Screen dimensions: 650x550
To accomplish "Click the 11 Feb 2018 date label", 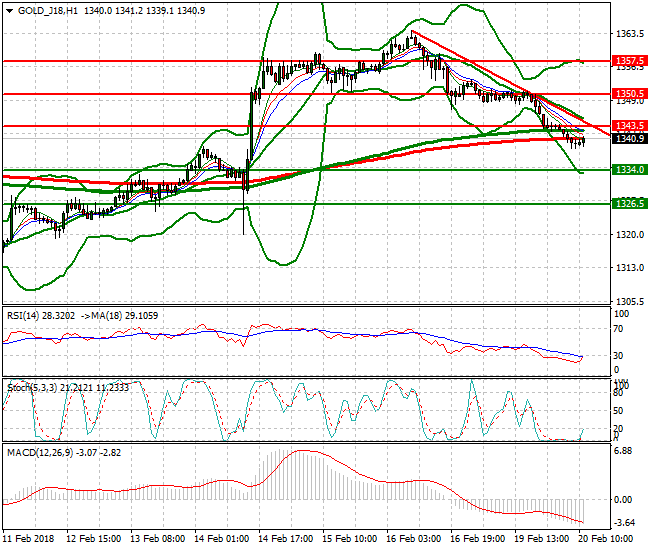I will (29, 539).
